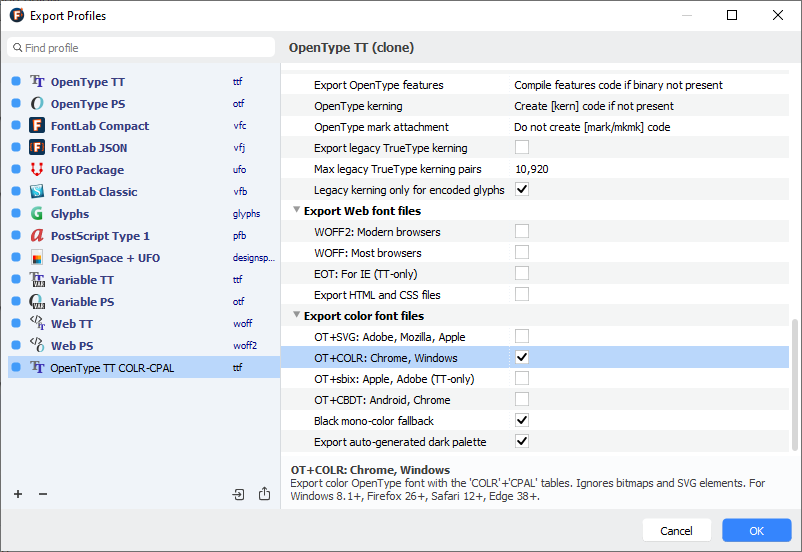Enable OT+sbix: Apple, Adobe checkbox

[522, 378]
